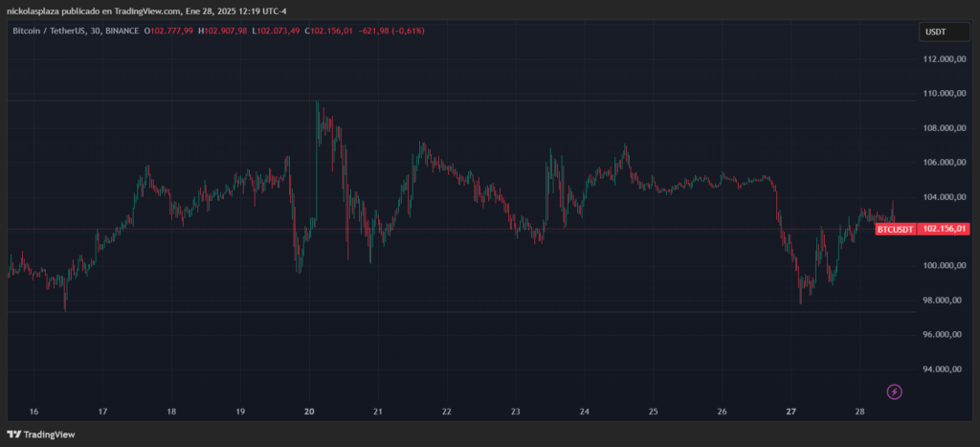Click the TradingView logo at bottom left
The height and width of the screenshot is (447, 980).
pos(40,435)
